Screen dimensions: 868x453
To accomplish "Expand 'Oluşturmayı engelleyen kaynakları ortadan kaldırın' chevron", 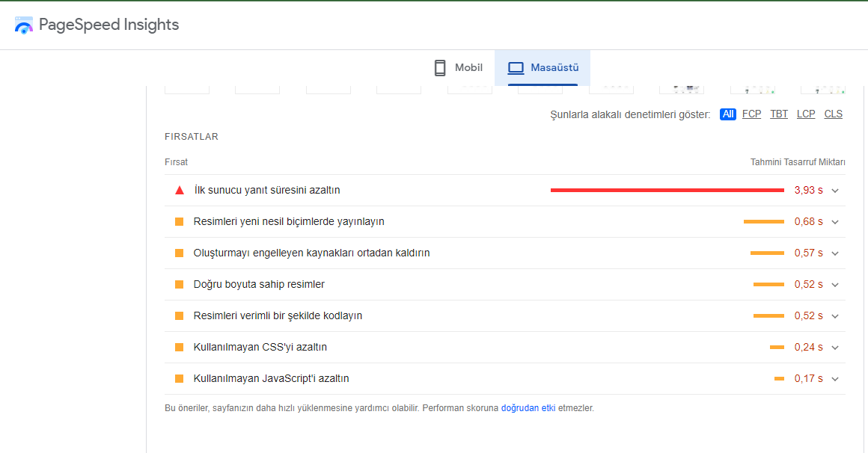I will (x=835, y=253).
